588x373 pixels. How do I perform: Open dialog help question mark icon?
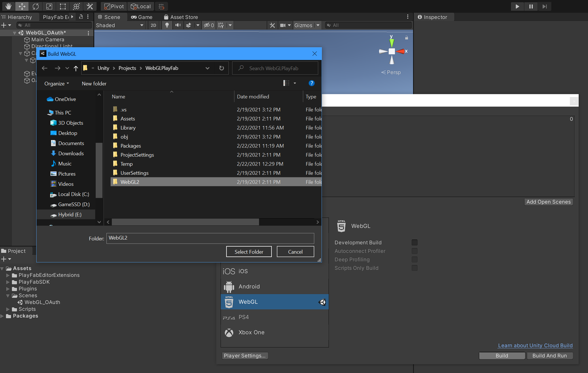click(x=311, y=83)
